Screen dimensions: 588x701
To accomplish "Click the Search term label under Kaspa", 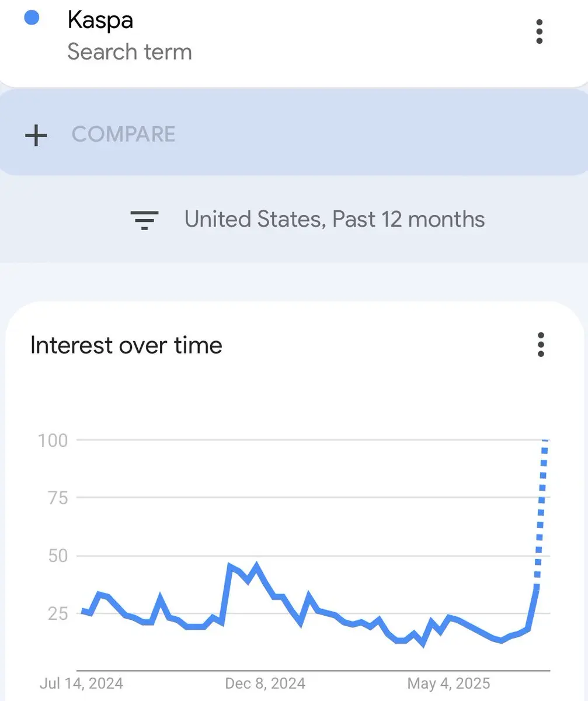I will pyautogui.click(x=130, y=52).
